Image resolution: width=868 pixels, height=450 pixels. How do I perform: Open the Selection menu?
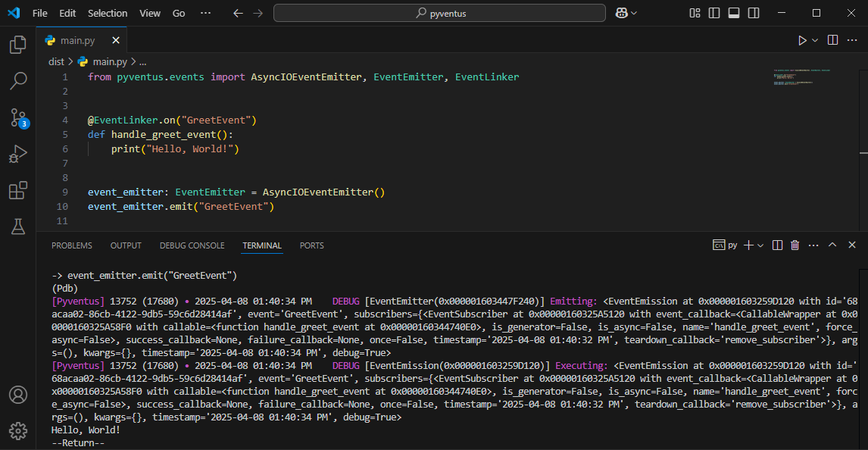[108, 13]
